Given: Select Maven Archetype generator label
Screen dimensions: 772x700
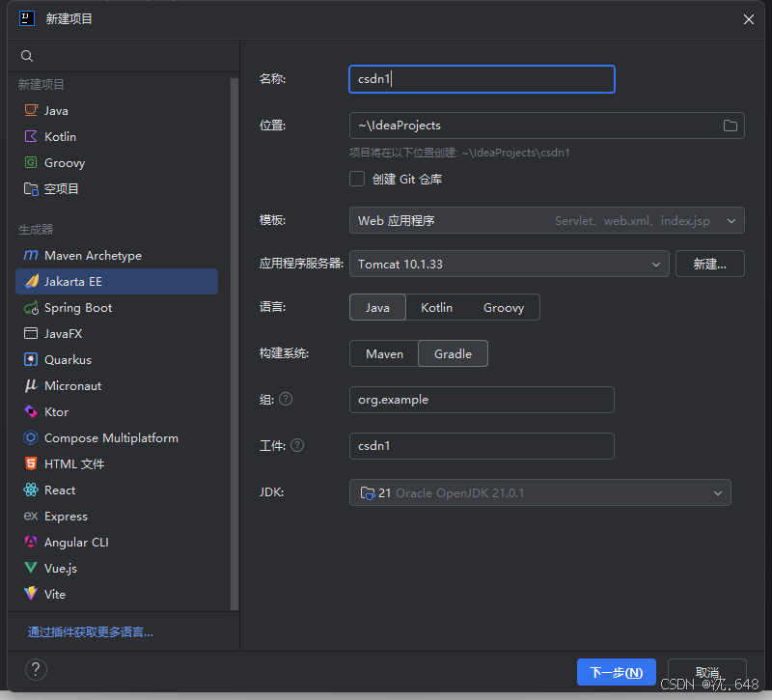Looking at the screenshot, I should [x=93, y=256].
